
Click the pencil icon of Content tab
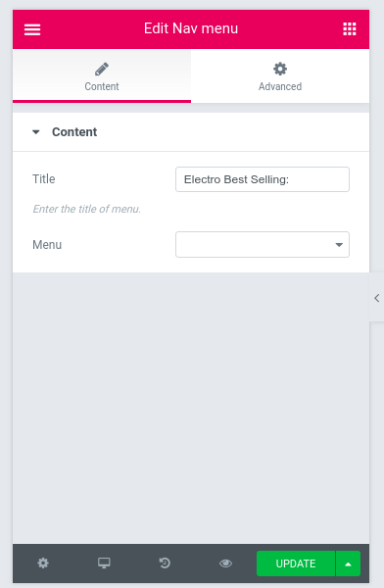tap(102, 69)
